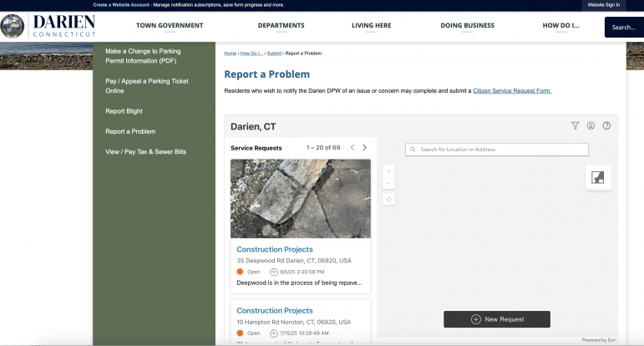Click the New Request button

[x=496, y=319]
